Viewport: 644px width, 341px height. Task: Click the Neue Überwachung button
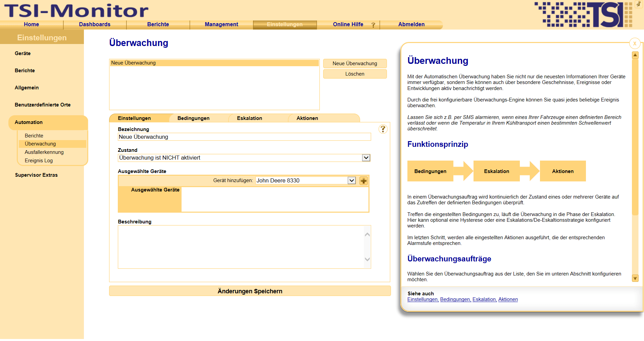coord(355,63)
